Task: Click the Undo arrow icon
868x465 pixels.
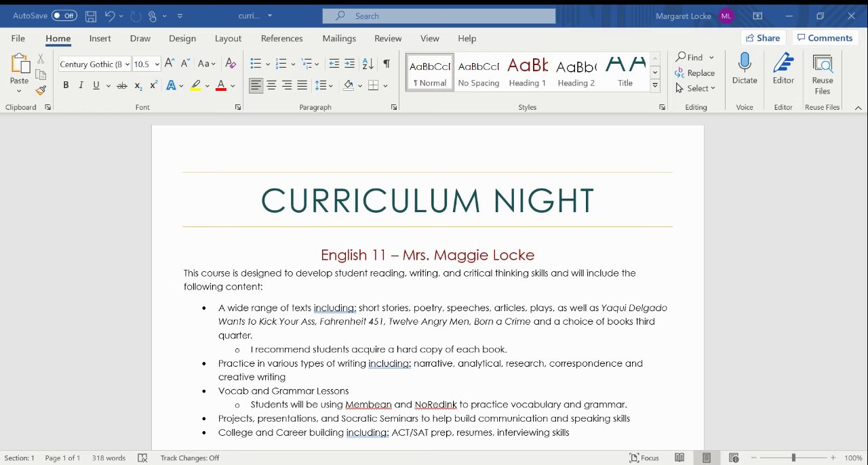Action: [110, 16]
